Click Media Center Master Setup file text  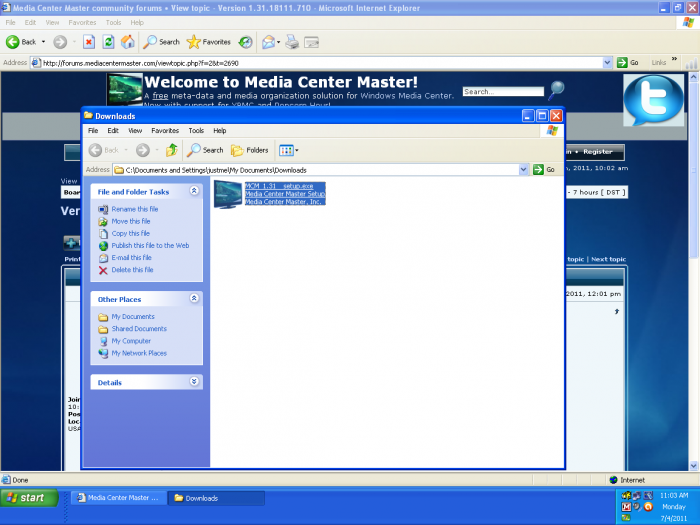point(285,194)
